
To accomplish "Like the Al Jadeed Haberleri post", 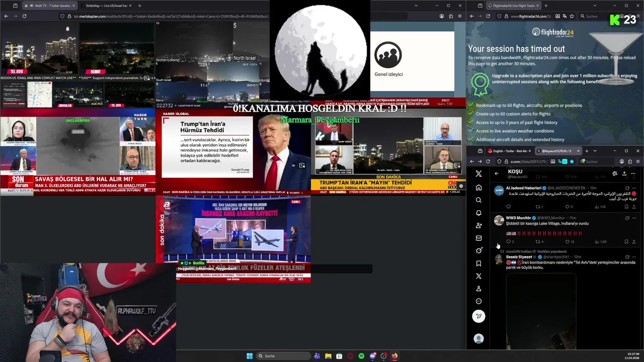I will (567, 207).
